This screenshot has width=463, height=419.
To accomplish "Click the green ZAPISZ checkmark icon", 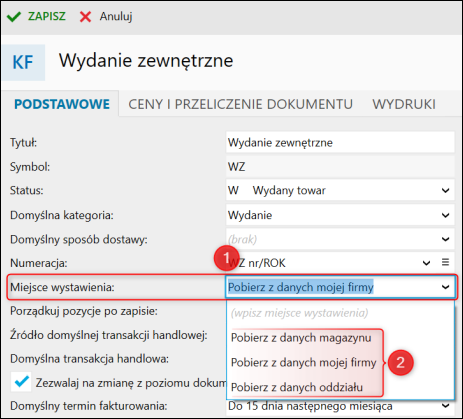I will 14,16.
